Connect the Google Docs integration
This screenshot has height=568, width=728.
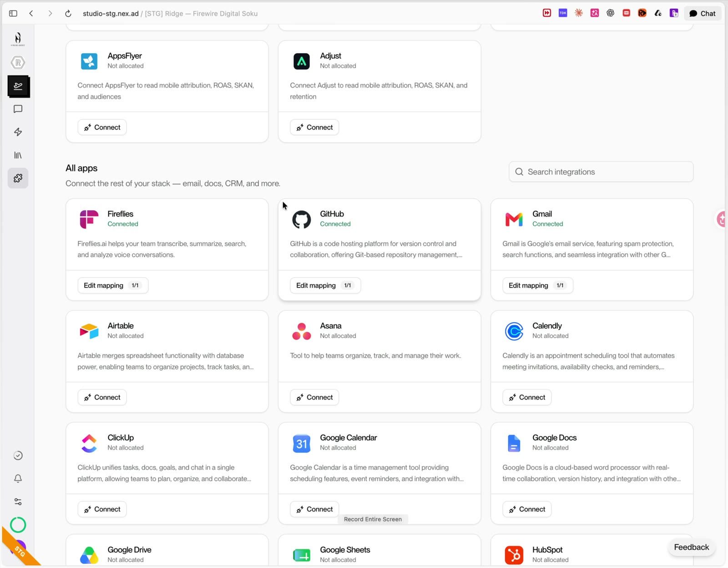tap(527, 509)
